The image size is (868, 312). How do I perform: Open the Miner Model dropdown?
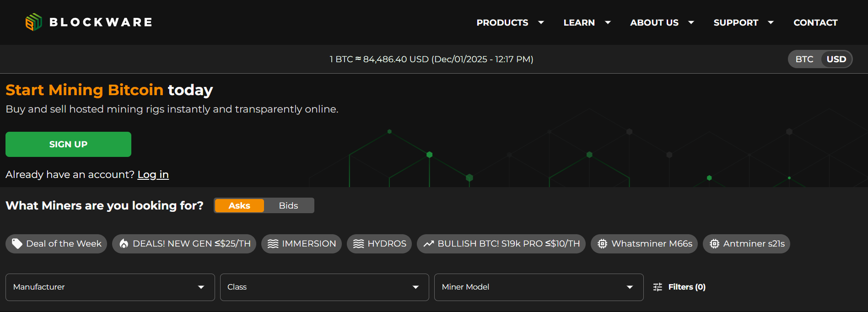(x=539, y=287)
